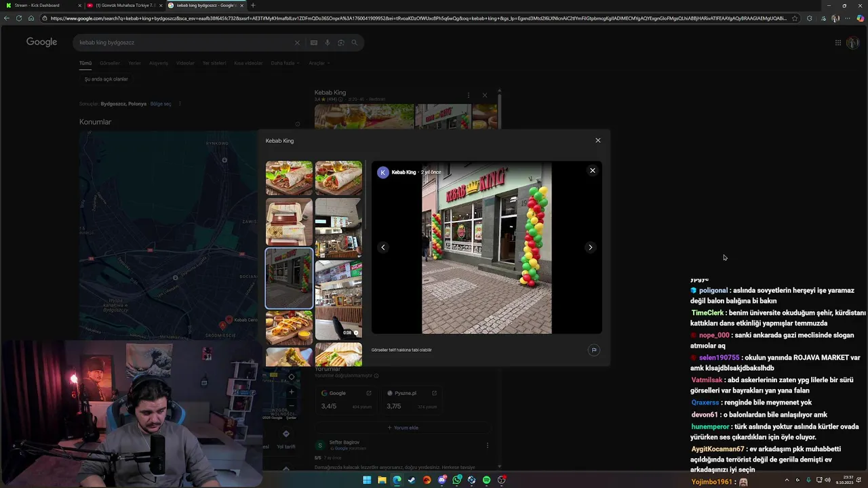Start voice search with microphone icon
This screenshot has width=868, height=488.
[x=328, y=43]
